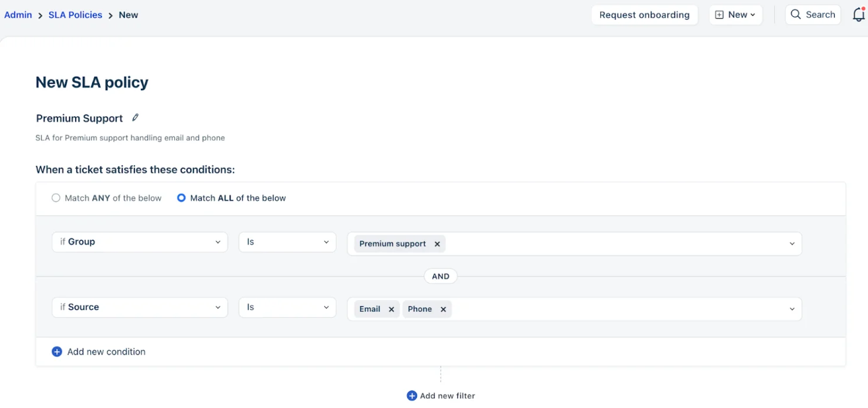This screenshot has height=408, width=868.
Task: Open the if Source condition dropdown
Action: click(x=139, y=307)
